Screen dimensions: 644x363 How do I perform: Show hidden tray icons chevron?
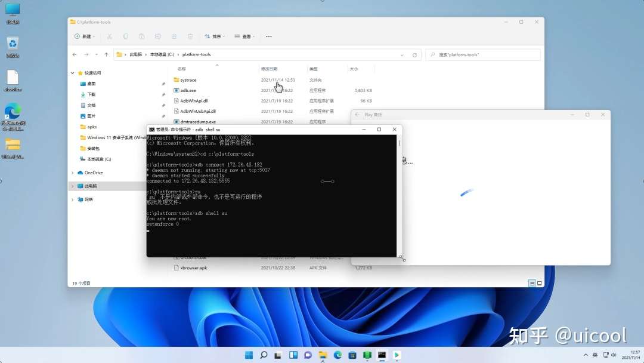(586, 355)
